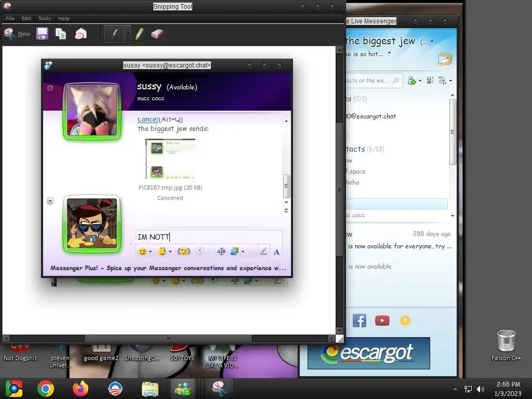Viewport: 532px width, 399px height.
Task: Open personal message dropdown arrow
Action: 389,53
